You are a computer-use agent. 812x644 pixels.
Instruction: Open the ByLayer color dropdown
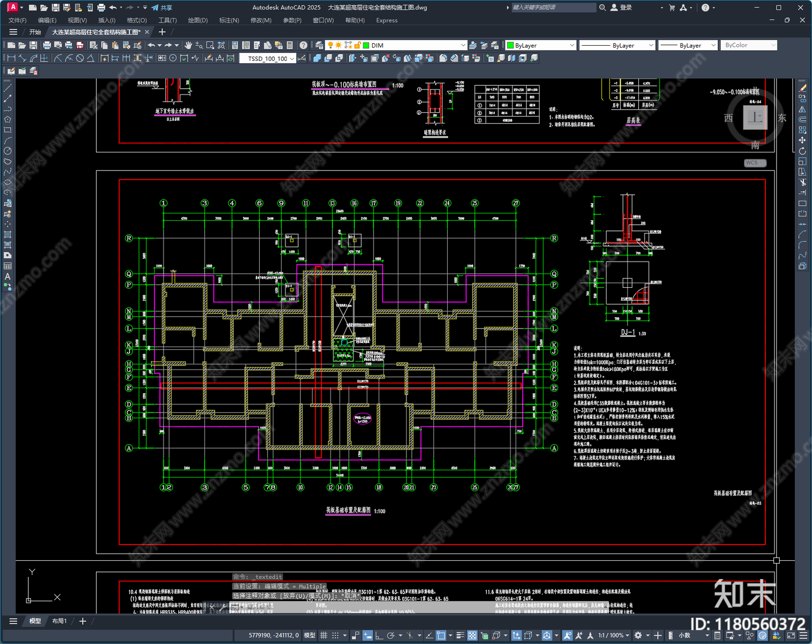(x=572, y=45)
